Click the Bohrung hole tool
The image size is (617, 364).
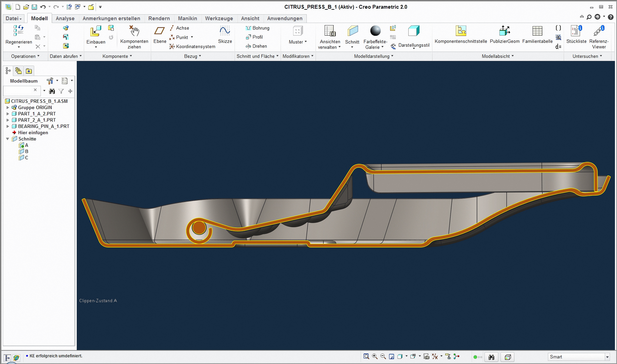257,28
